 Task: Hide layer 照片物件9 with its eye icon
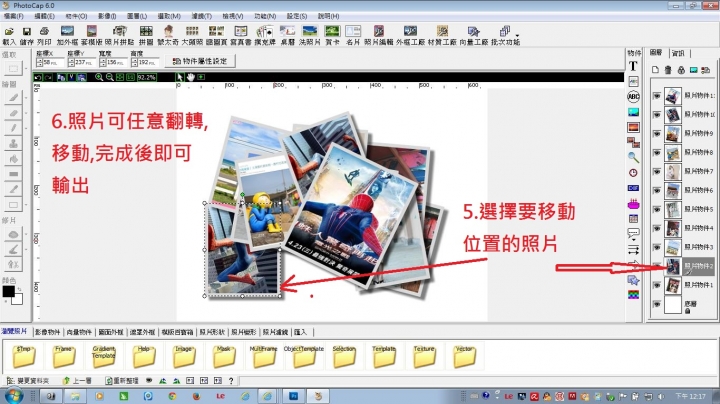[657, 134]
